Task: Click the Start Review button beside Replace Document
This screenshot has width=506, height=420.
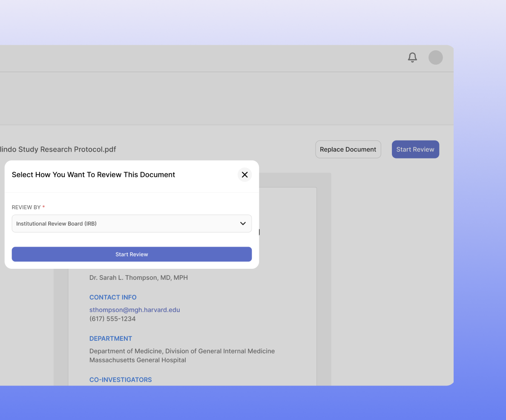Action: [415, 150]
